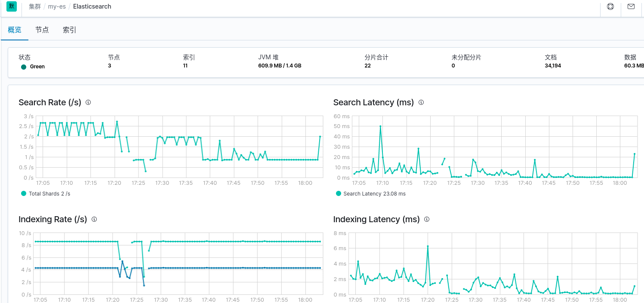Click the Elasticsearch breadcrumb

pyautogui.click(x=92, y=6)
